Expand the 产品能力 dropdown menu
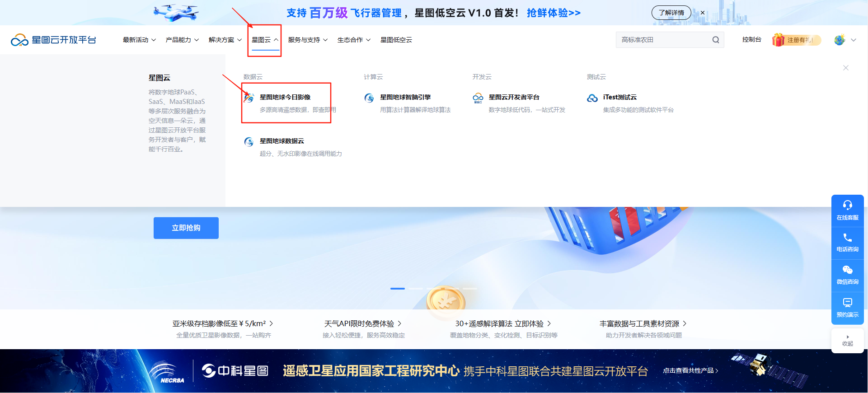The width and height of the screenshot is (868, 393). (182, 40)
